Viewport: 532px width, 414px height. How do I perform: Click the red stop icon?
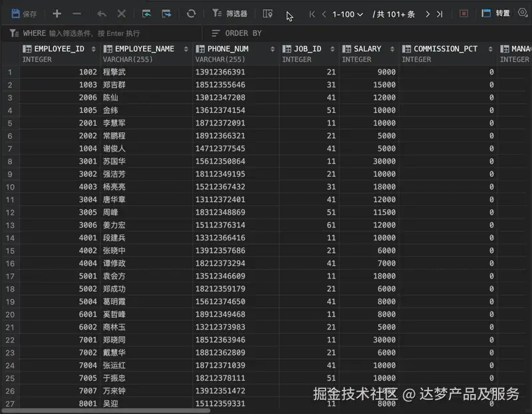pyautogui.click(x=464, y=13)
